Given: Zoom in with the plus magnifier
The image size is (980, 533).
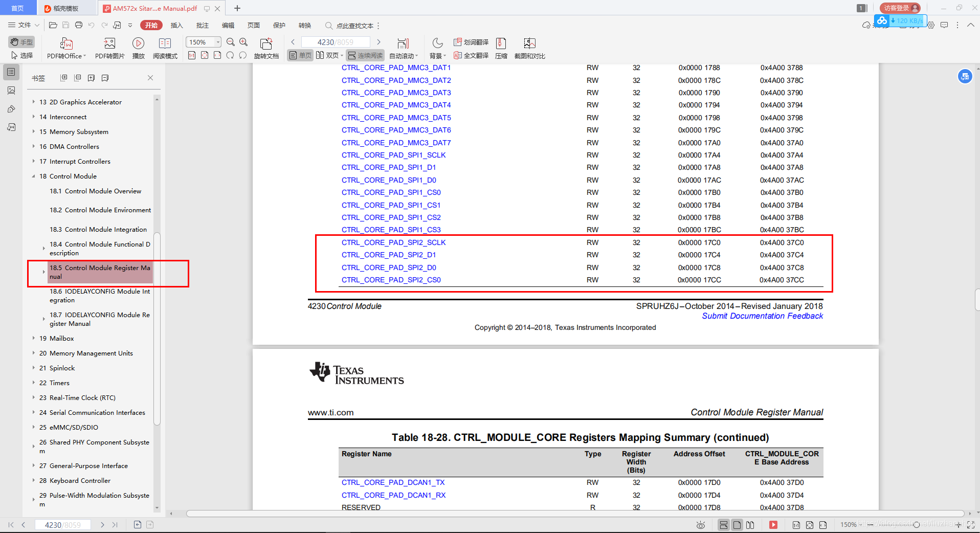Looking at the screenshot, I should (x=243, y=42).
